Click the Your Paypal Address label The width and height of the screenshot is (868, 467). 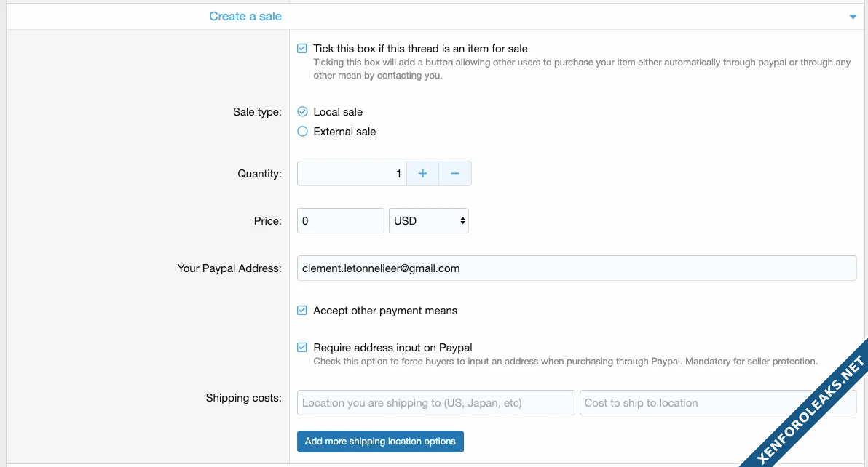(x=229, y=268)
